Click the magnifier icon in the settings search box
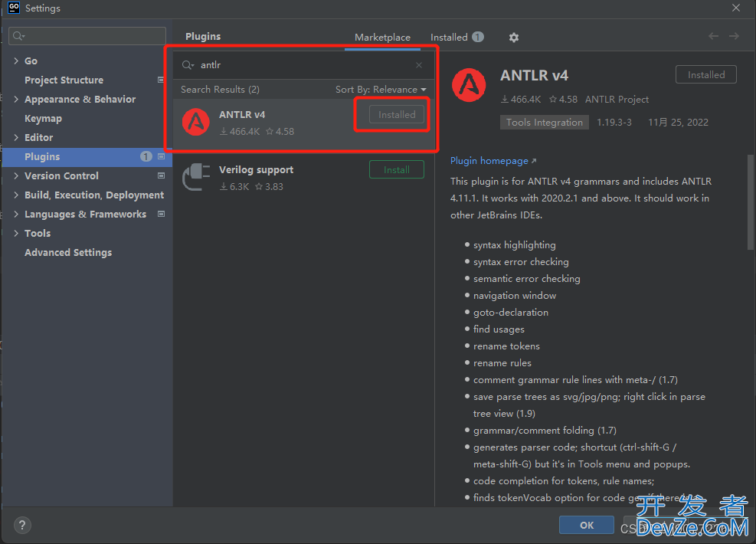 19,36
